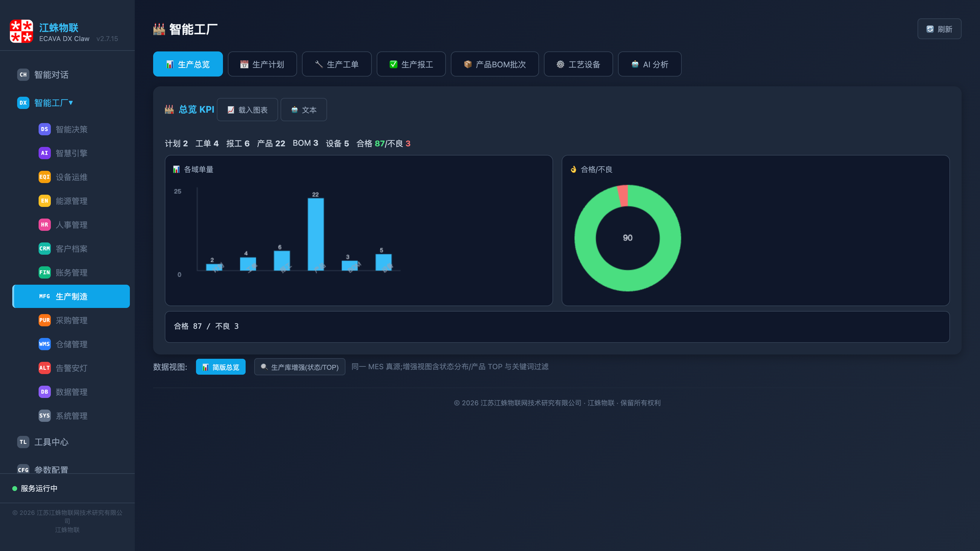Click the red segment of the donut chart
This screenshot has width=980, height=551.
[623, 196]
